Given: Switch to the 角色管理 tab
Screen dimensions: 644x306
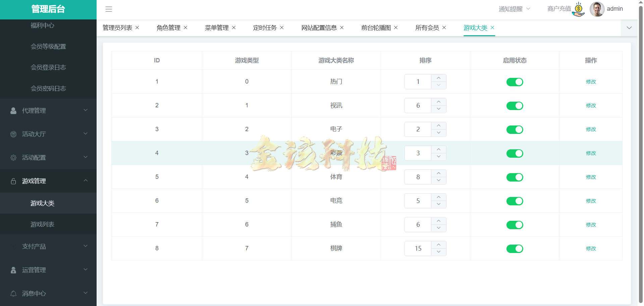Looking at the screenshot, I should click(x=168, y=28).
